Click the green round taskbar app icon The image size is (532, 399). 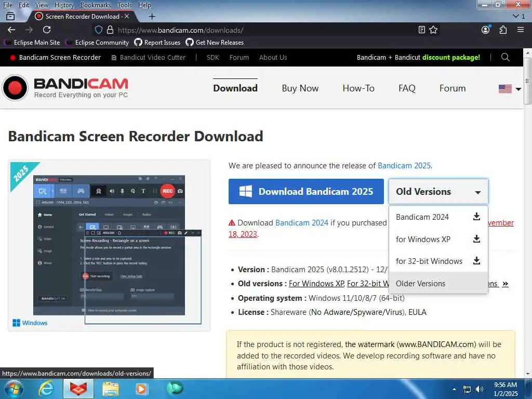(x=175, y=388)
